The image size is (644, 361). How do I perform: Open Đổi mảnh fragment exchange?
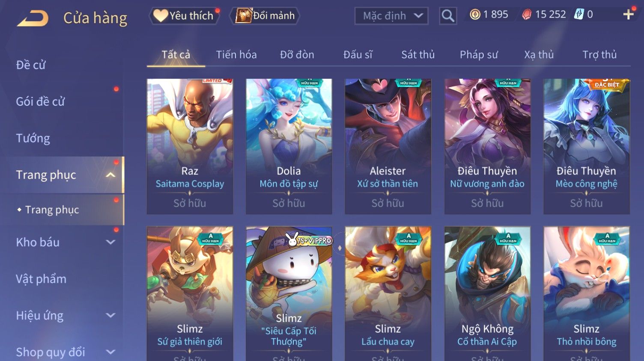pyautogui.click(x=265, y=16)
